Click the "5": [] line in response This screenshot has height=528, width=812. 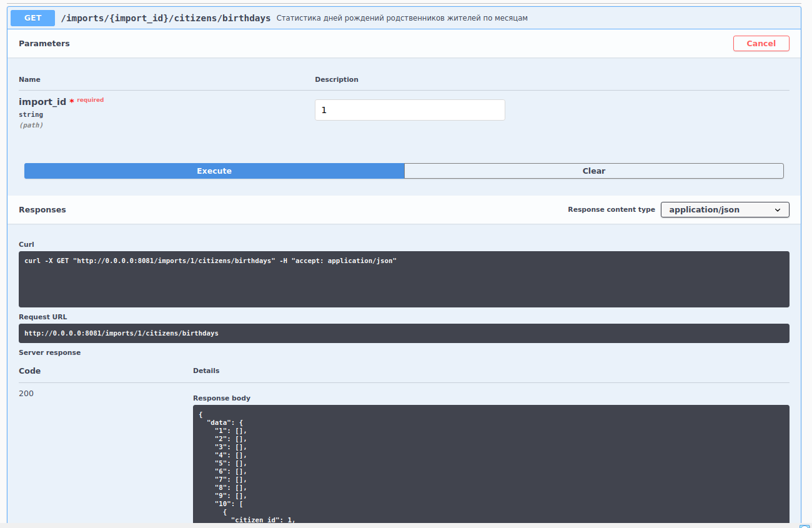click(x=231, y=463)
